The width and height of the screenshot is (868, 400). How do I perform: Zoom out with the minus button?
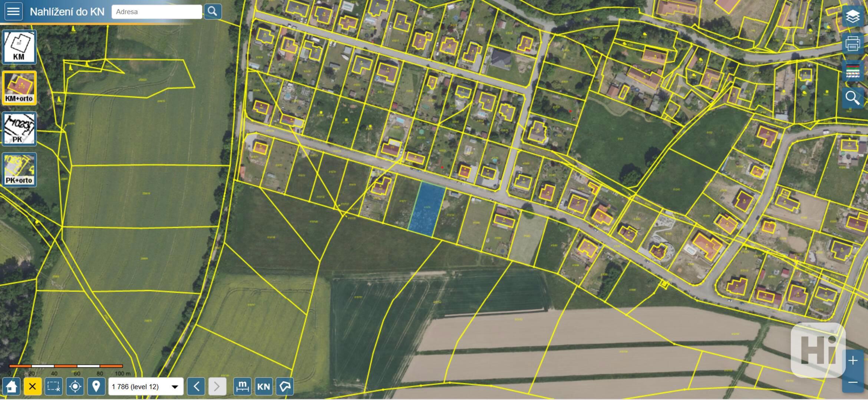click(852, 382)
